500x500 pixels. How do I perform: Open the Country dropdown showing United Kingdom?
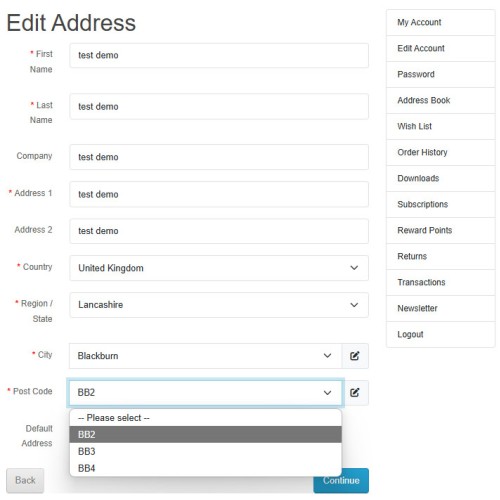[x=219, y=268]
